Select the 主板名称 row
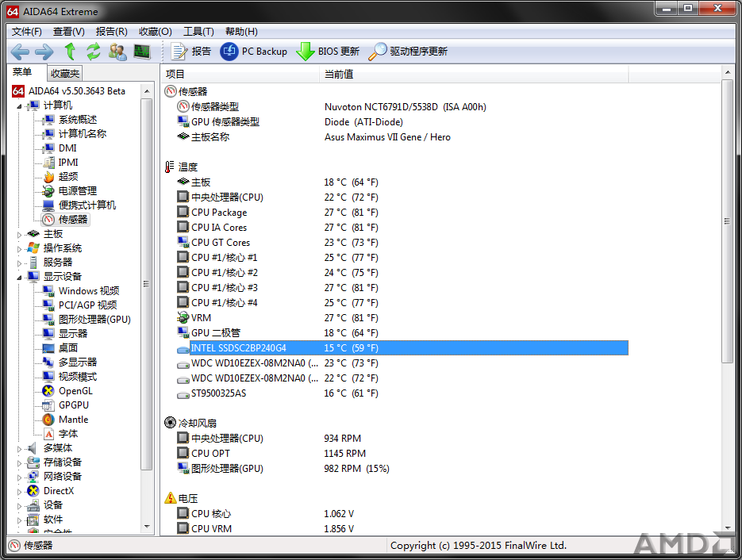 (402, 137)
